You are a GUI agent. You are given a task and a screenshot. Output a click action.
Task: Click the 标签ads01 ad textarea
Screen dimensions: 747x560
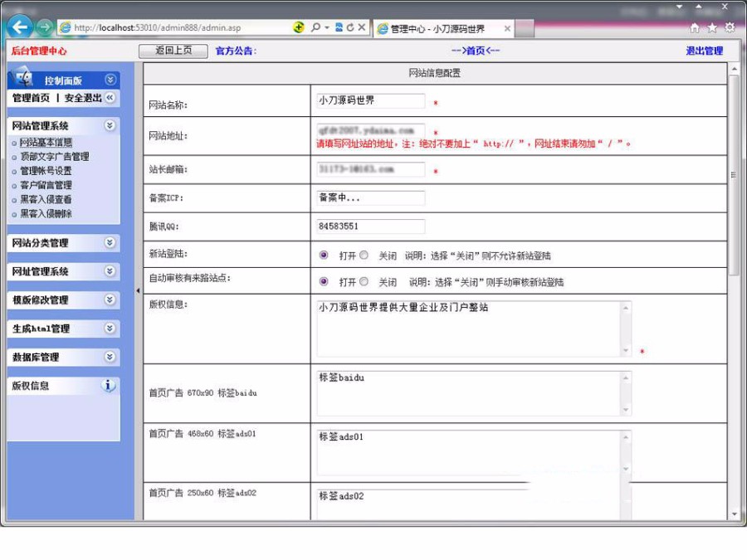(474, 452)
